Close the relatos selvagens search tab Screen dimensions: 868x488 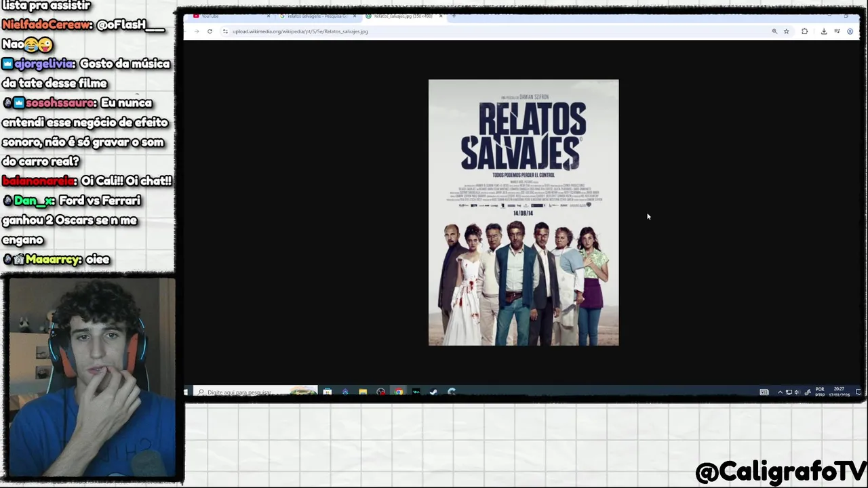point(354,16)
